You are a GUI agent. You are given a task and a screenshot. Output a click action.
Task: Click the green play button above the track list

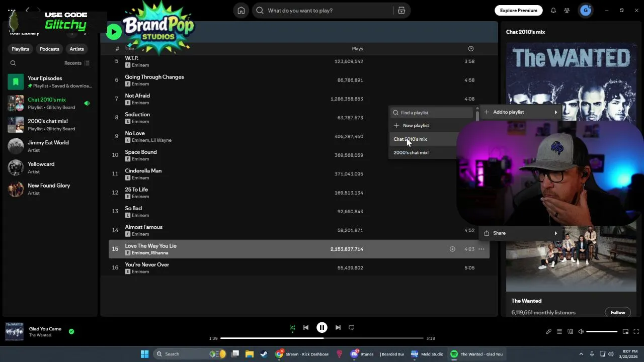[x=114, y=32]
